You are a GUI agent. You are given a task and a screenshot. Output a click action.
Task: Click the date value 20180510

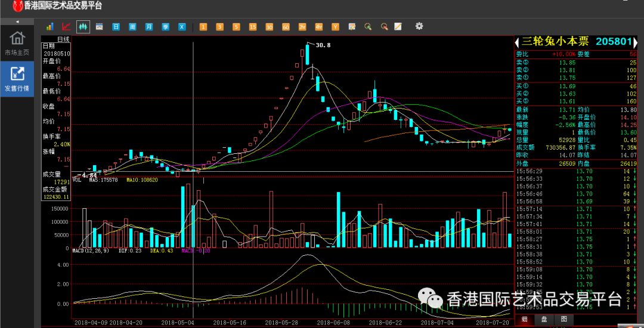(57, 54)
